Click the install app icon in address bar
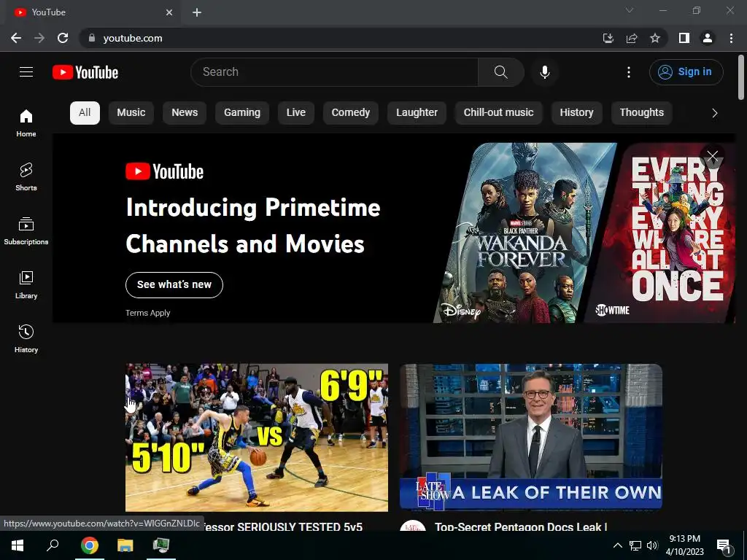 608,38
